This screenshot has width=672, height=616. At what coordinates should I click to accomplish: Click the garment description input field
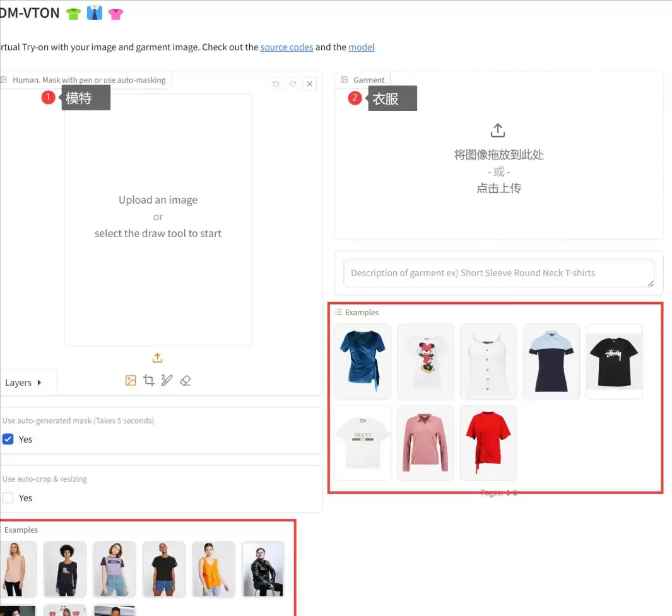pyautogui.click(x=498, y=273)
